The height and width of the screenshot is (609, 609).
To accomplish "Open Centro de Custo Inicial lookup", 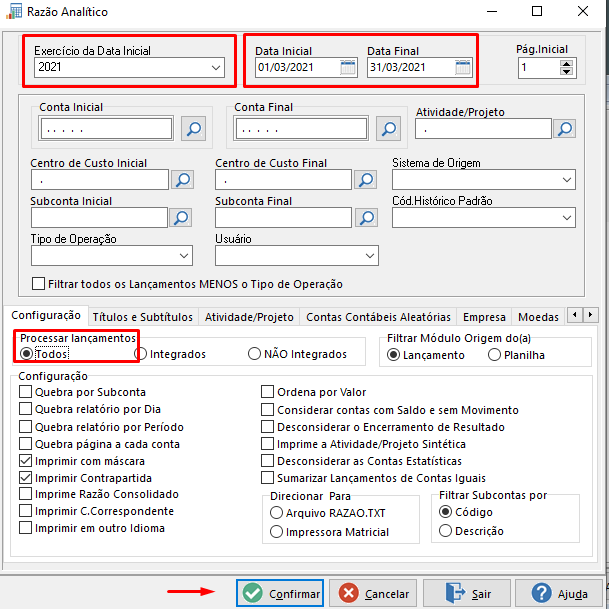I will pos(183,179).
